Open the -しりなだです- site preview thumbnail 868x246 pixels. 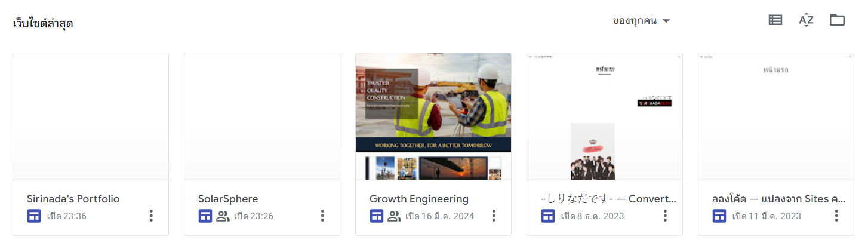coord(605,116)
